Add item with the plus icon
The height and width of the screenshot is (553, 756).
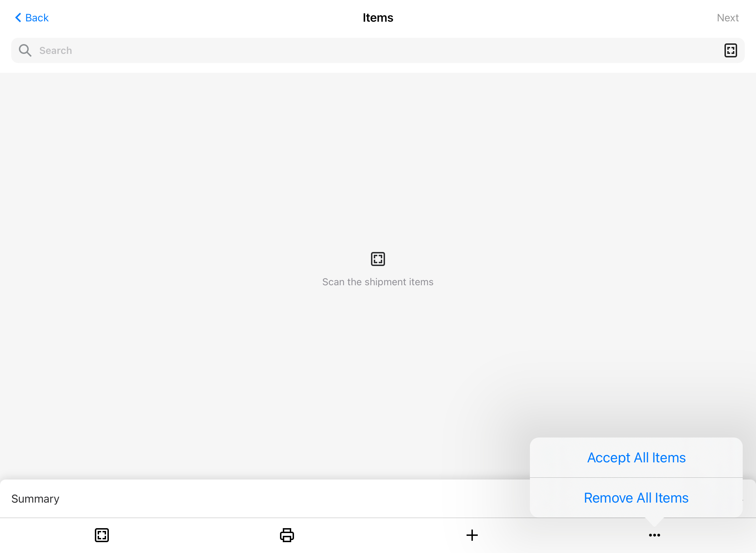pos(472,535)
